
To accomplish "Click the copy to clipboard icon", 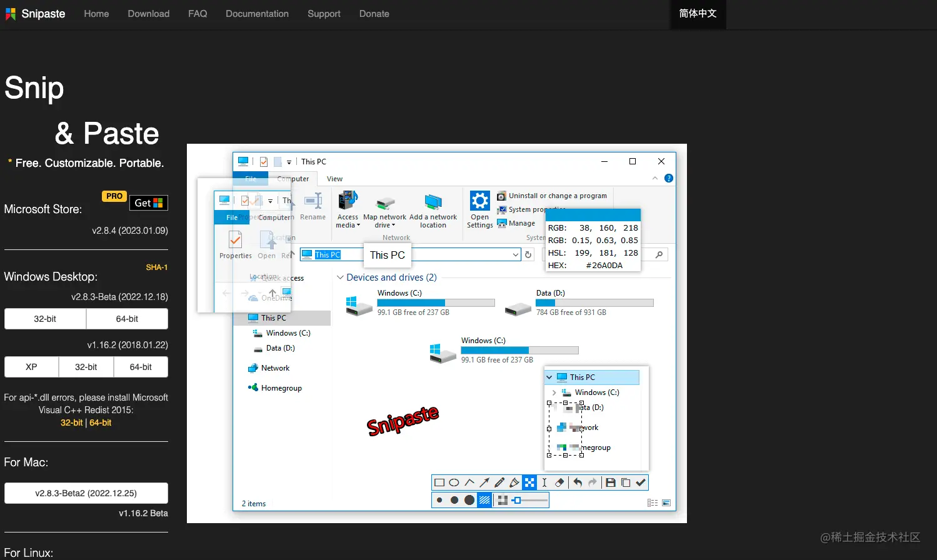I will click(x=626, y=482).
